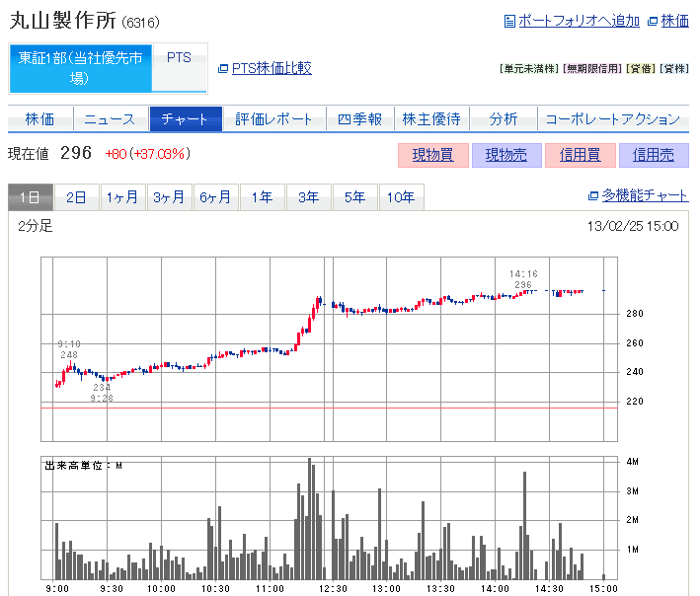
Task: Click the 14:16 296 high marker
Action: 523,279
